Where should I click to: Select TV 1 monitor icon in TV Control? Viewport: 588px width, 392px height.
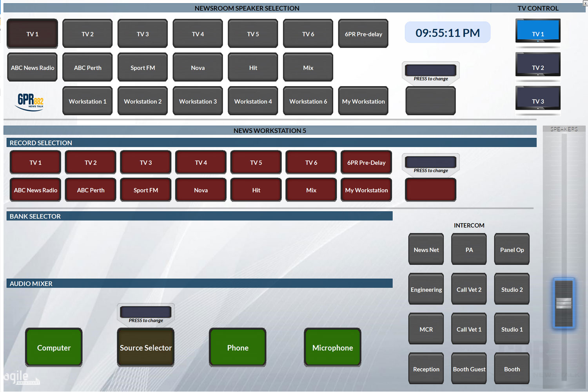pyautogui.click(x=538, y=31)
